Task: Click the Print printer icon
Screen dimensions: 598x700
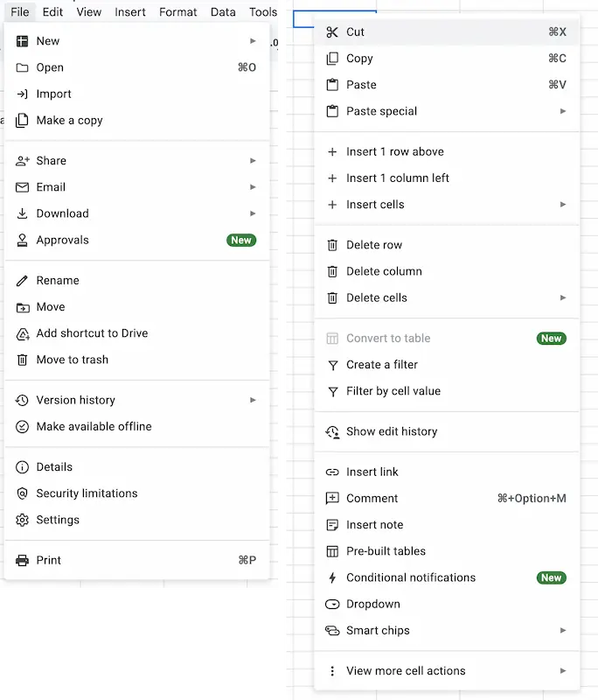Action: click(x=23, y=560)
